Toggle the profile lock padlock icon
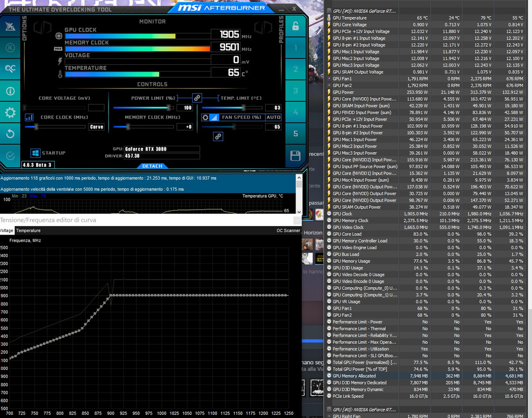Image resolution: width=532 pixels, height=418 pixels. (295, 27)
